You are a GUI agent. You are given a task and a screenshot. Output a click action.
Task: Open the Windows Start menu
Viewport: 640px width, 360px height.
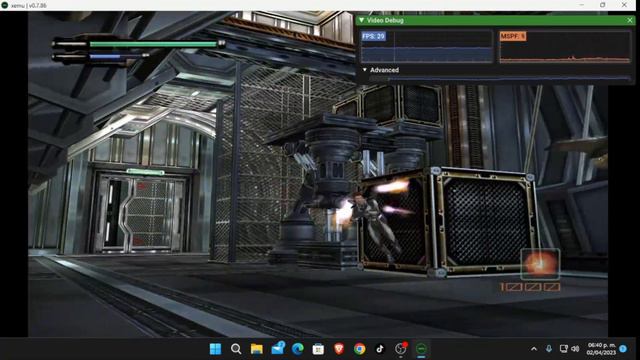click(x=215, y=349)
